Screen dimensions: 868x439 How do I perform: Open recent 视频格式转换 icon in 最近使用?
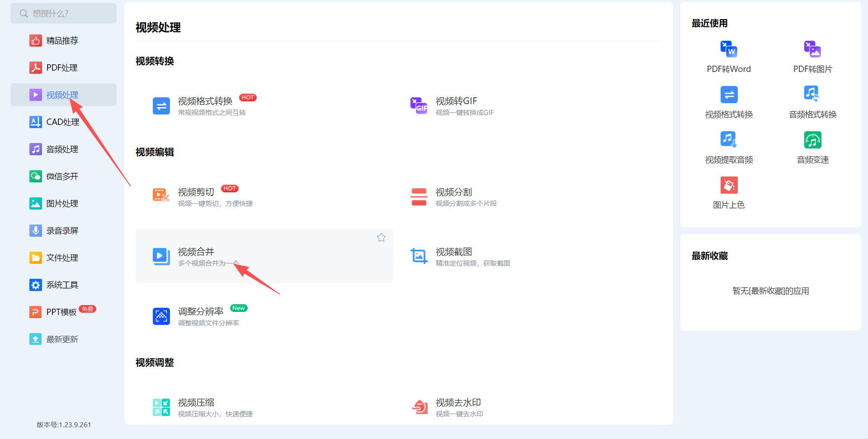[729, 95]
